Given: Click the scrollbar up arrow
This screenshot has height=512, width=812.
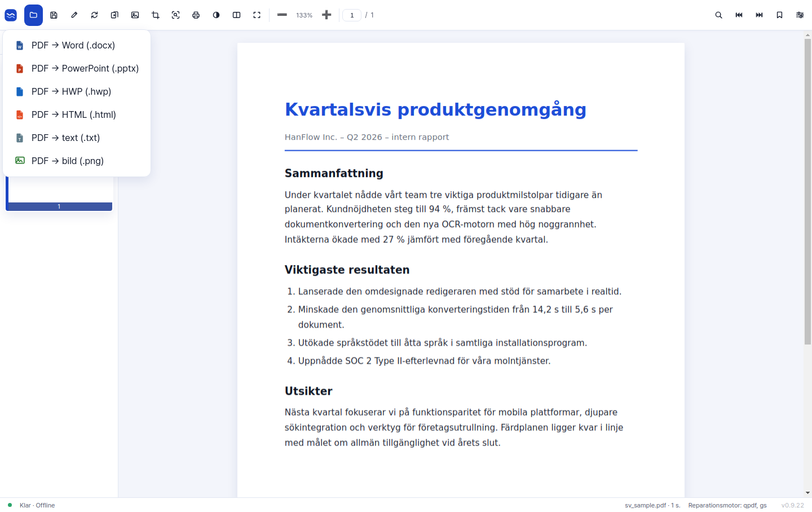Looking at the screenshot, I should click(807, 35).
